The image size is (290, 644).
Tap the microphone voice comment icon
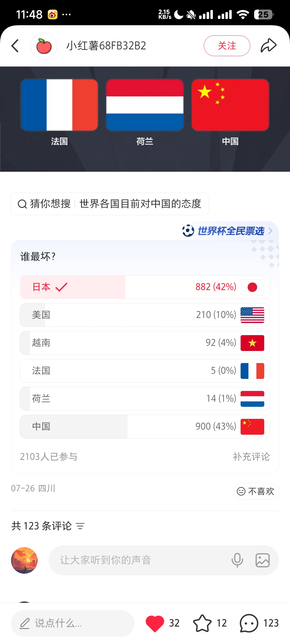click(237, 560)
